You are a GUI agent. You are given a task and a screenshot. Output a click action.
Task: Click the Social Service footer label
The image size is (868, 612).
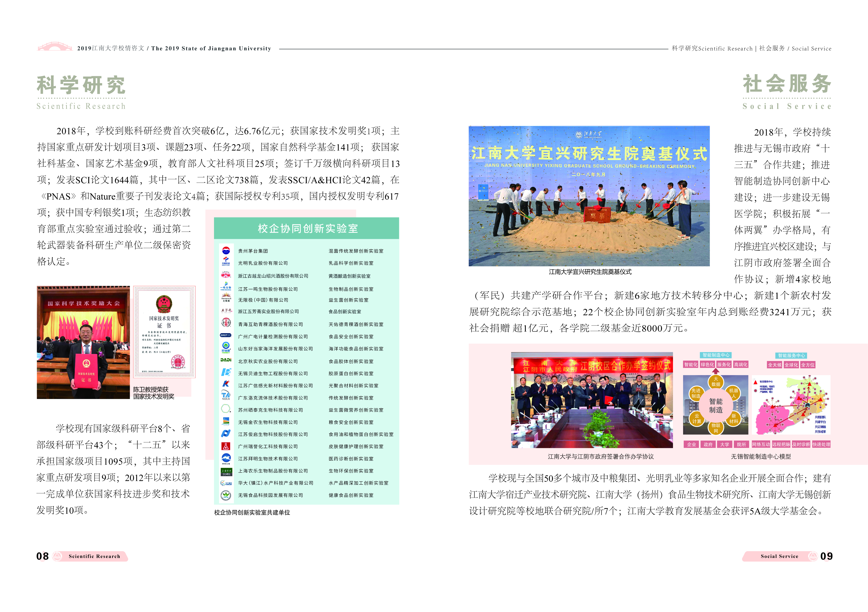click(779, 556)
